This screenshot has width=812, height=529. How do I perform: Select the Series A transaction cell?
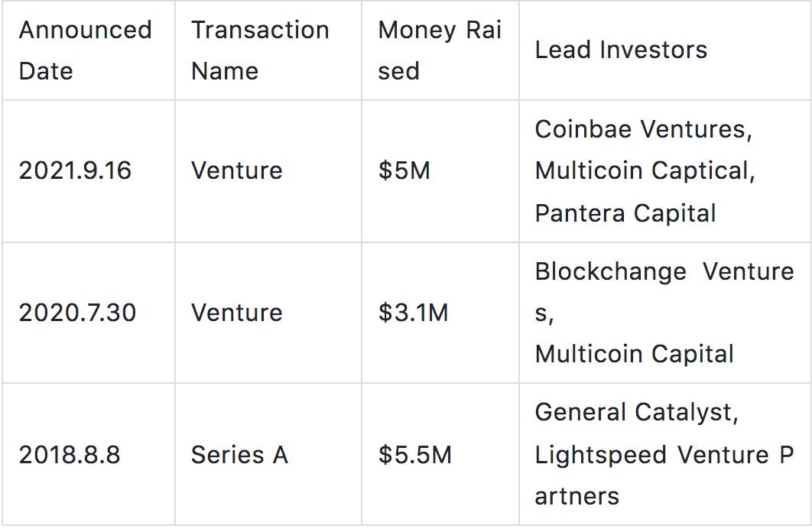[x=239, y=455]
